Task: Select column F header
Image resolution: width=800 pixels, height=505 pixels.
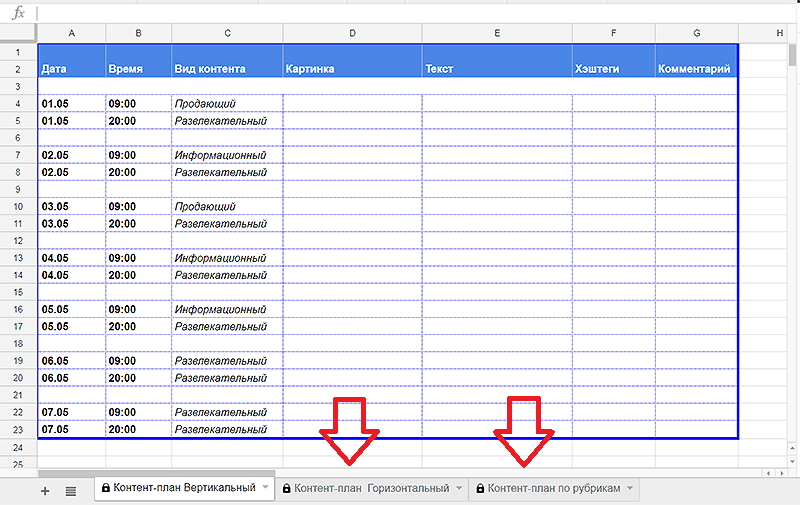Action: [x=613, y=33]
